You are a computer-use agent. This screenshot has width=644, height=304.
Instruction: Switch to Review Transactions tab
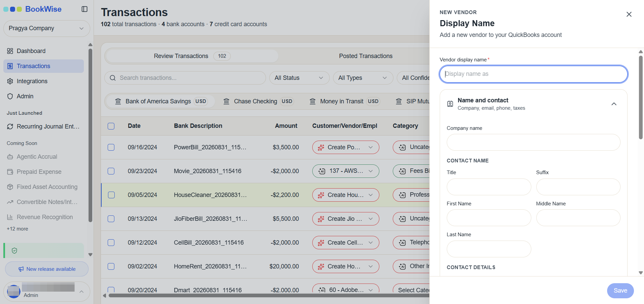click(192, 56)
